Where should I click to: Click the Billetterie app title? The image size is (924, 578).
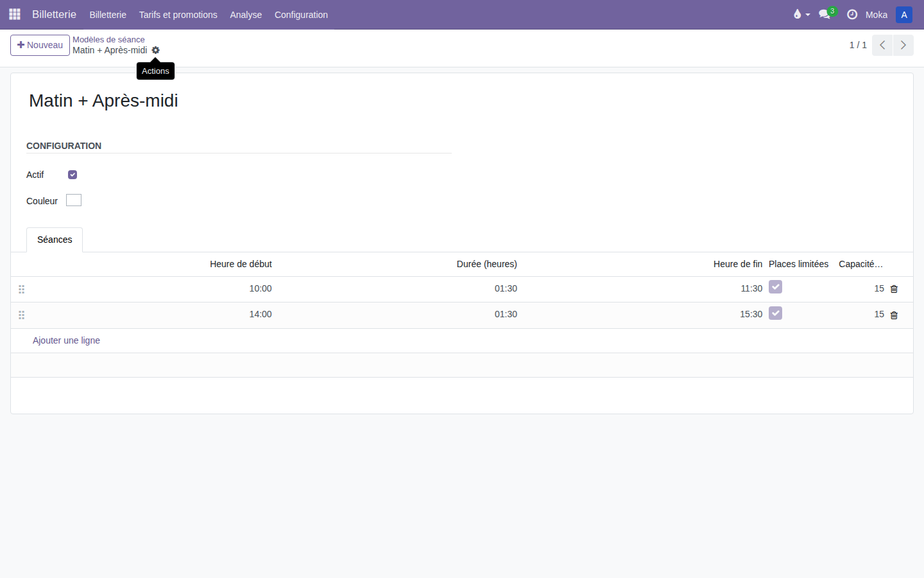click(54, 14)
